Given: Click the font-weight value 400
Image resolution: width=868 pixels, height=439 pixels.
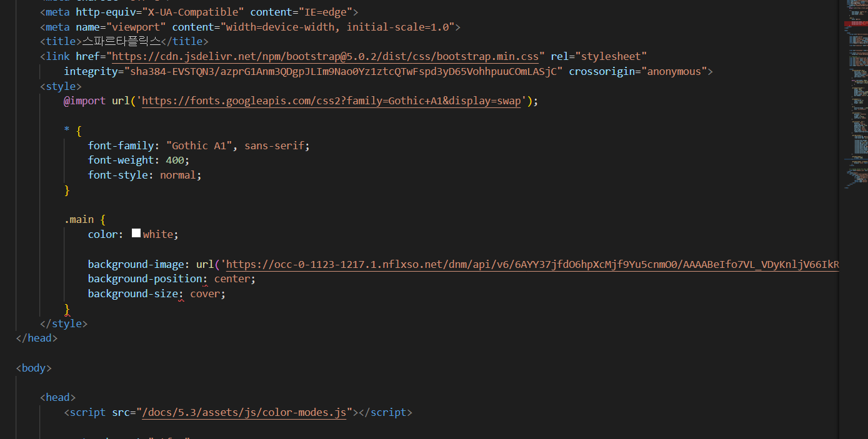Looking at the screenshot, I should (x=174, y=160).
